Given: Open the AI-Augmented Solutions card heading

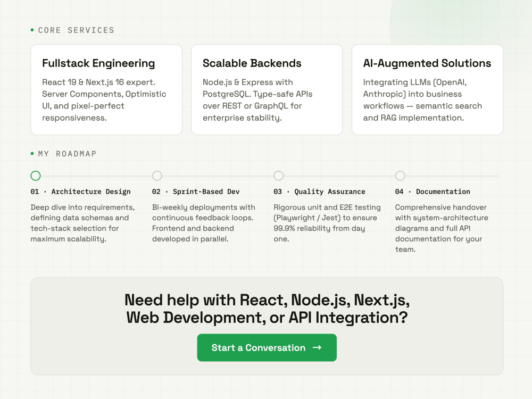Looking at the screenshot, I should (x=427, y=63).
